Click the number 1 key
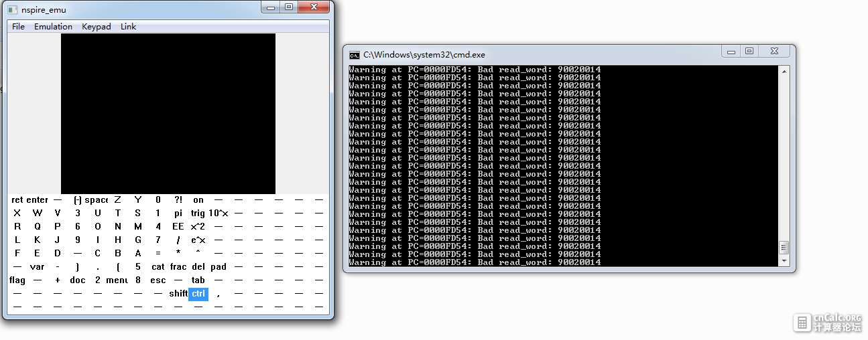Image resolution: width=868 pixels, height=340 pixels. pyautogui.click(x=158, y=214)
